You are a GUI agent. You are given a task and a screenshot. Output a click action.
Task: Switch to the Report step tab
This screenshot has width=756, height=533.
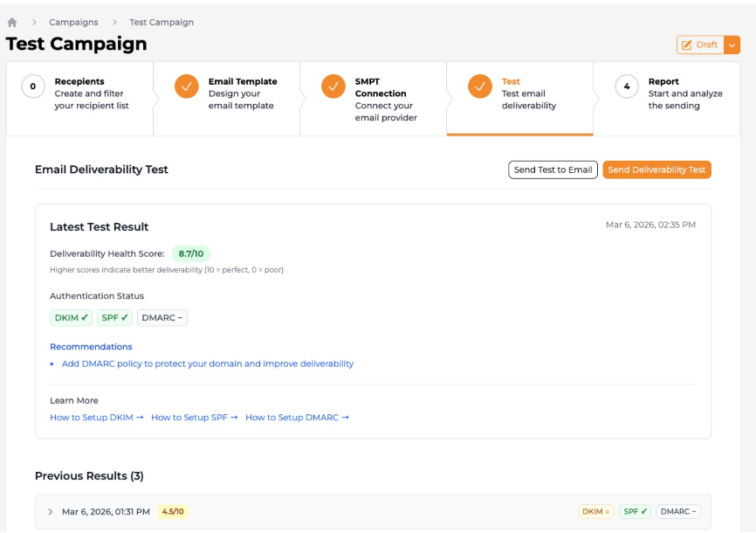672,93
